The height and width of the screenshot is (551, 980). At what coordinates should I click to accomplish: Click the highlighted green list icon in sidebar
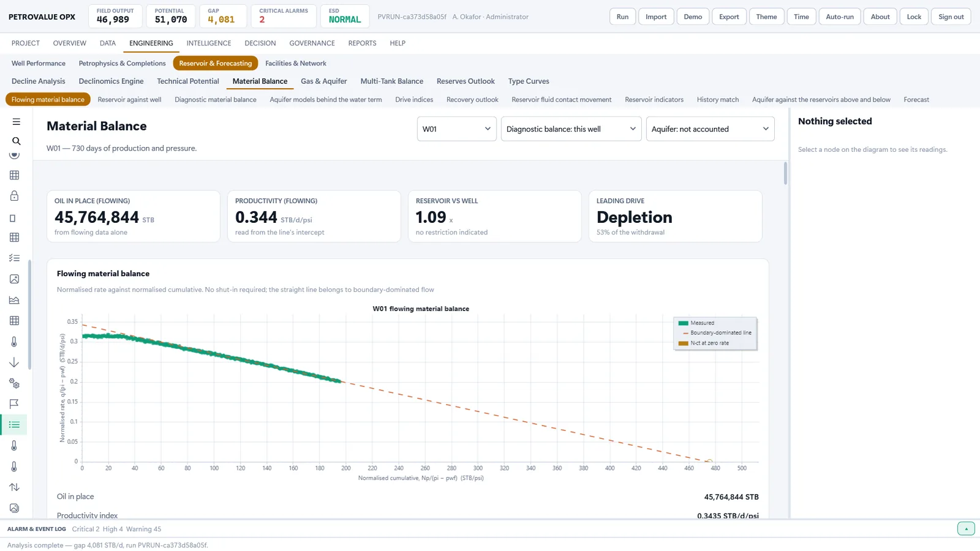[x=14, y=425]
